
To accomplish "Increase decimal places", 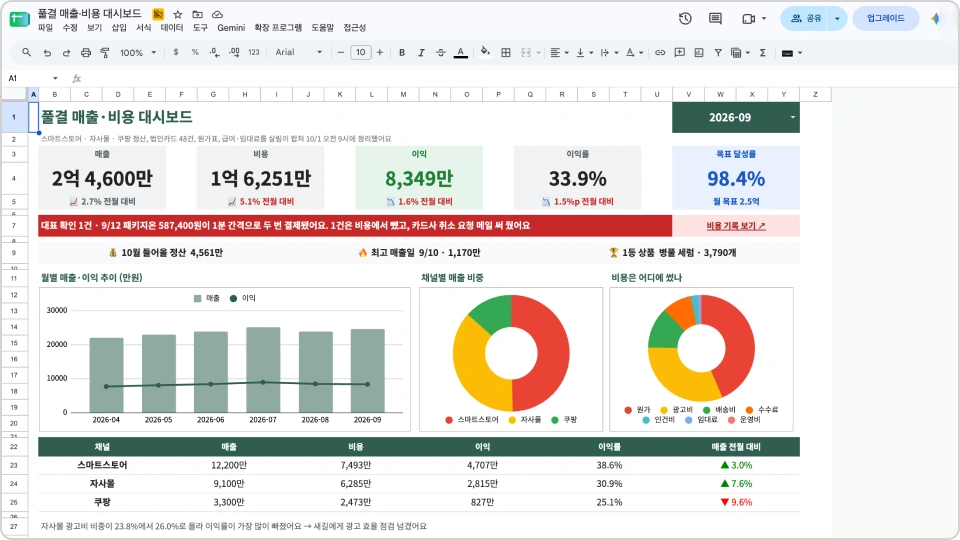I will [234, 53].
